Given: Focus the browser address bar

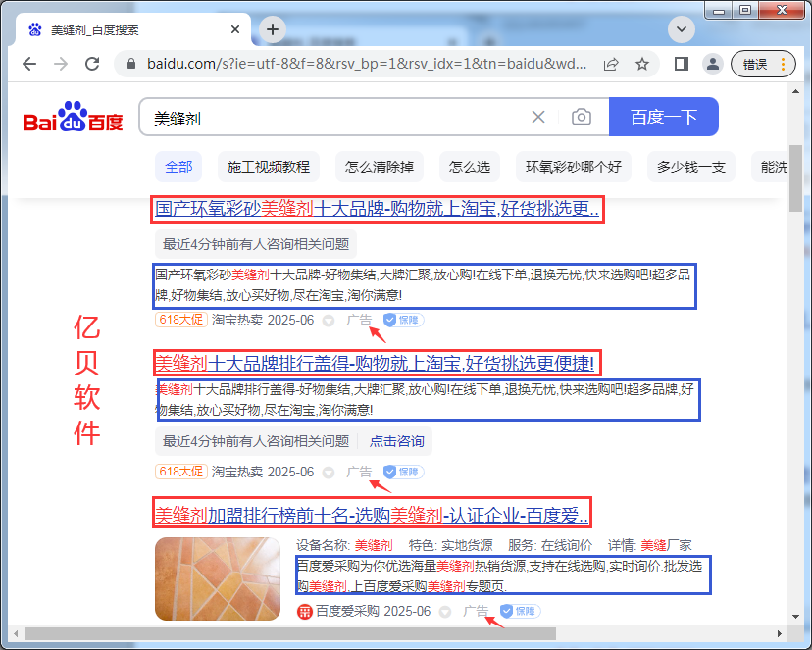Looking at the screenshot, I should tap(367, 64).
